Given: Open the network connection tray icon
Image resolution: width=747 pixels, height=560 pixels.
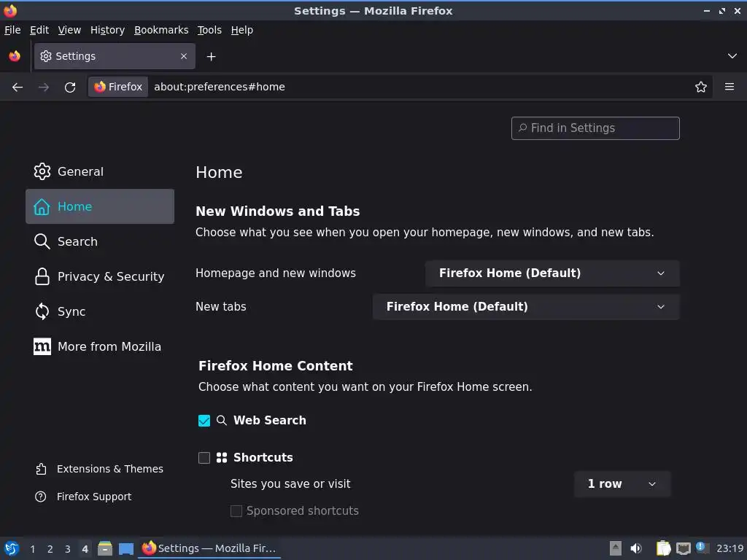Looking at the screenshot, I should tap(683, 548).
